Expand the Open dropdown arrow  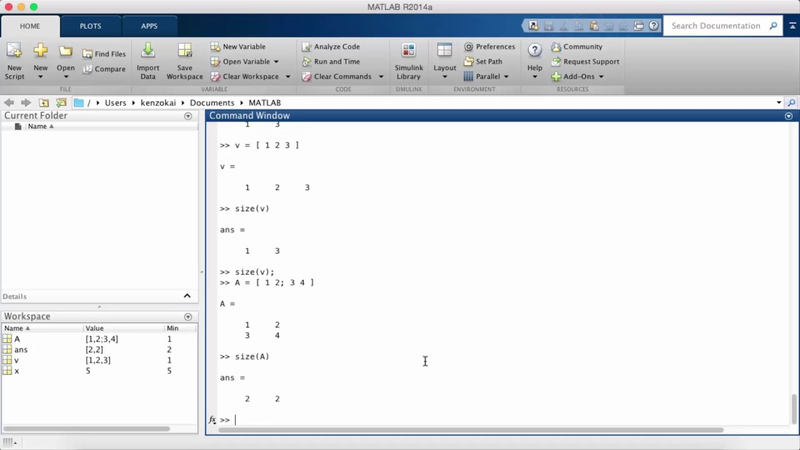point(65,77)
